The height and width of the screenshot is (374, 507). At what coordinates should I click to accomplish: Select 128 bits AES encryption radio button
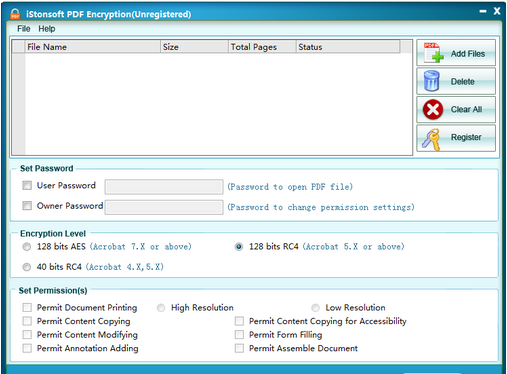(x=27, y=247)
